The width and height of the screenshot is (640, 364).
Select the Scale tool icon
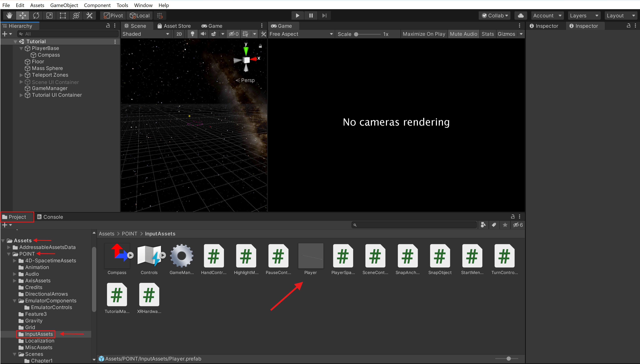pyautogui.click(x=49, y=16)
